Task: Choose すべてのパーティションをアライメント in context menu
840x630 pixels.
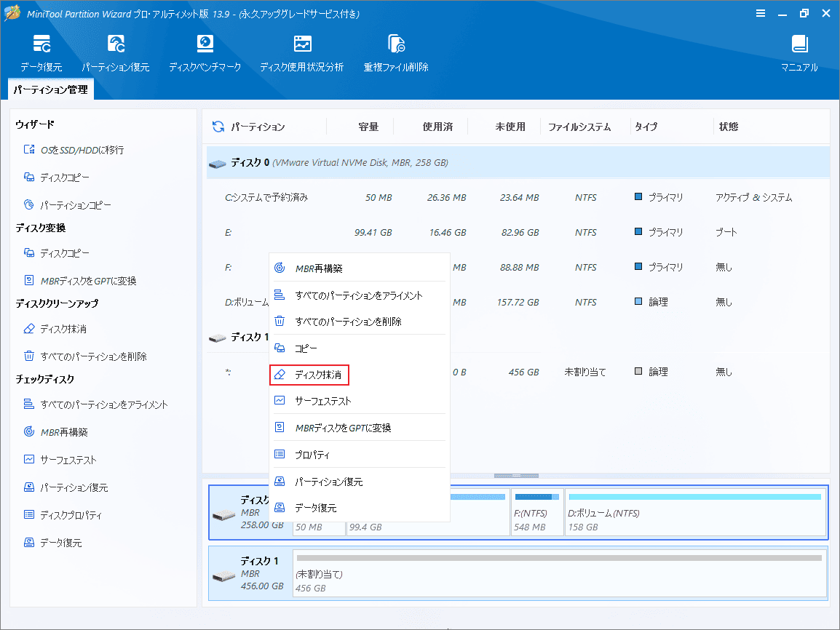Action: click(360, 295)
